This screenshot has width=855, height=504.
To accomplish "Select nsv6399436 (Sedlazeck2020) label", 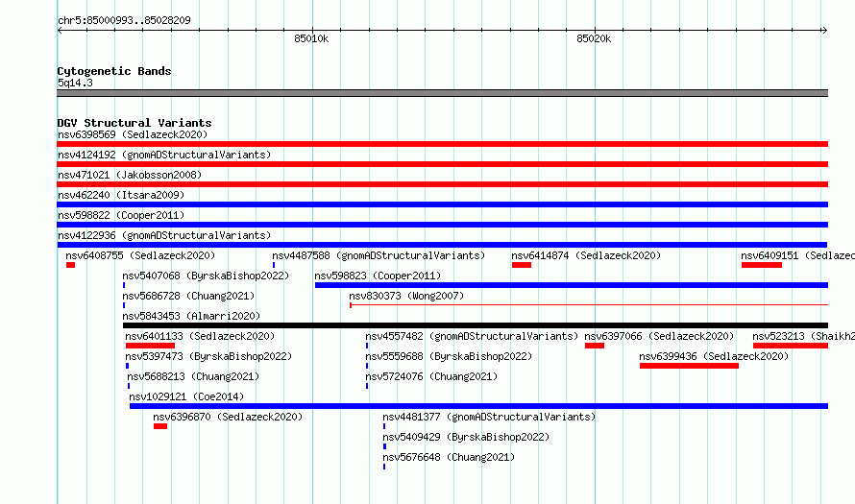I will pyautogui.click(x=715, y=356).
